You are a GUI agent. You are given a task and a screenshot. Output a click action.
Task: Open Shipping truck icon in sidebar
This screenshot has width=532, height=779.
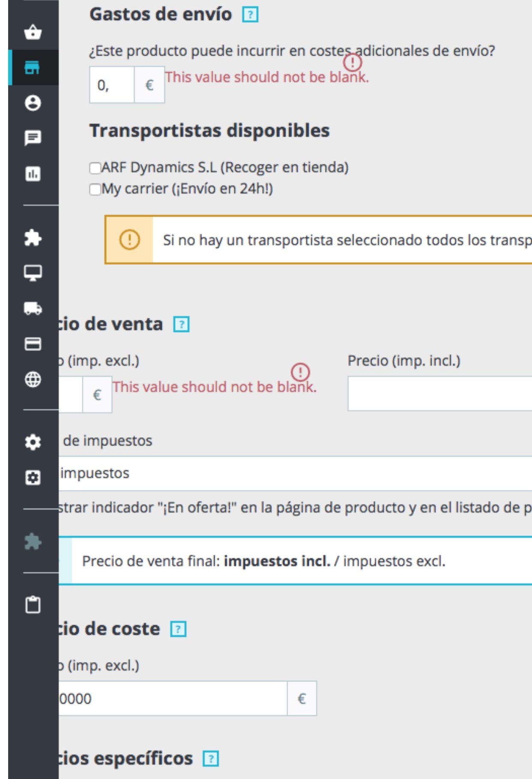(33, 308)
